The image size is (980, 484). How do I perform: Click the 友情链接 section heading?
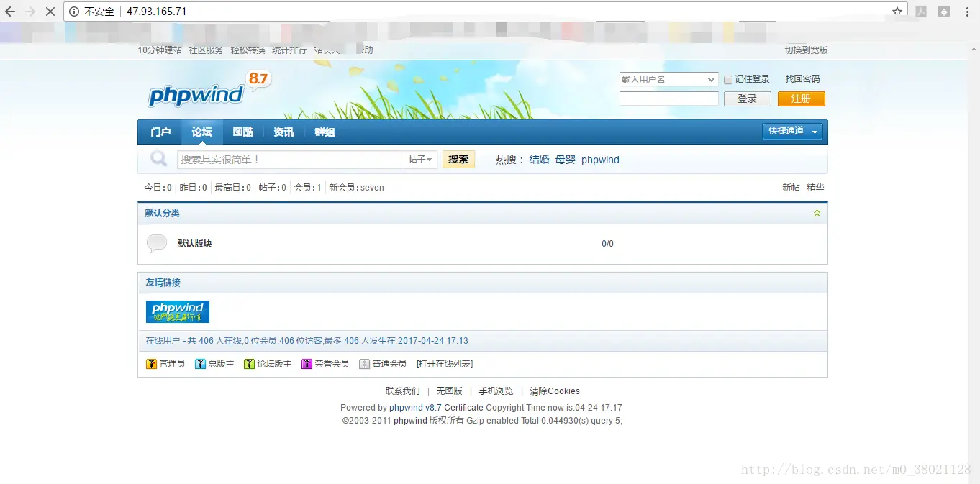tap(163, 283)
